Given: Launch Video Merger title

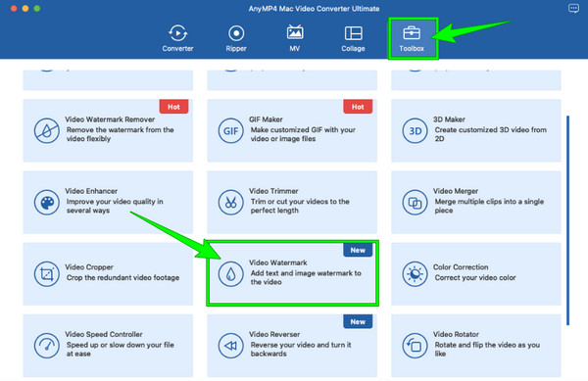Looking at the screenshot, I should click(456, 191).
